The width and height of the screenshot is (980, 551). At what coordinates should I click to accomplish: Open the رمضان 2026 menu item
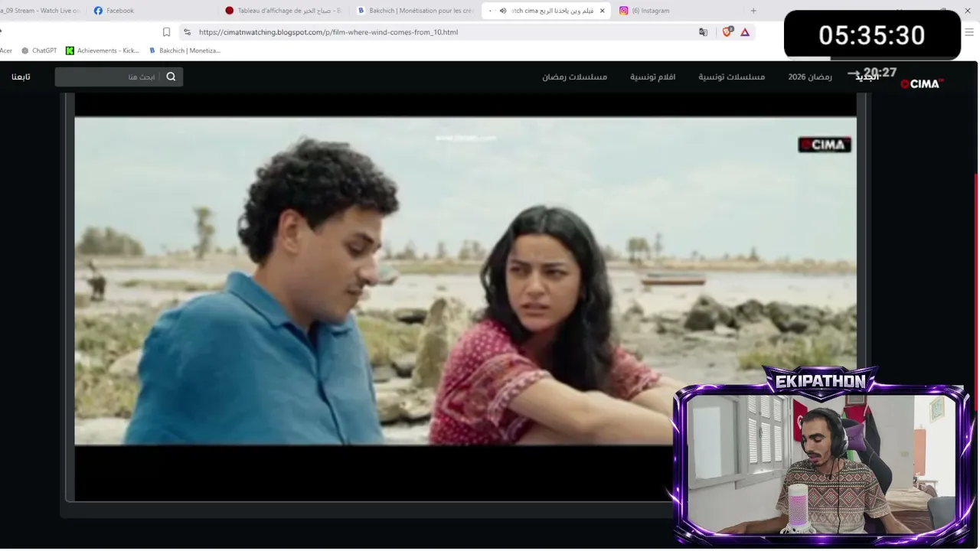pyautogui.click(x=810, y=77)
